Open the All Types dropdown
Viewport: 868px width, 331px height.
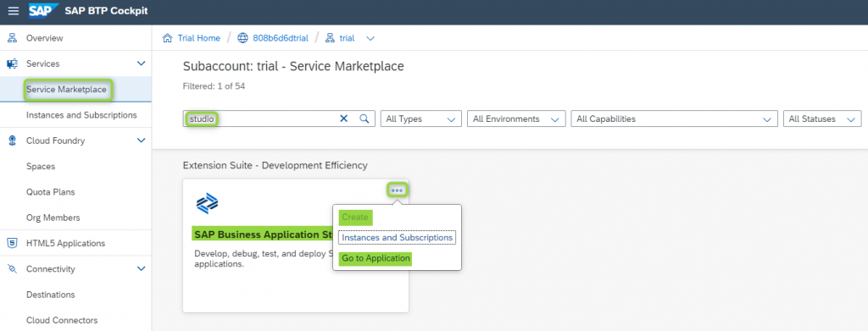coord(421,119)
